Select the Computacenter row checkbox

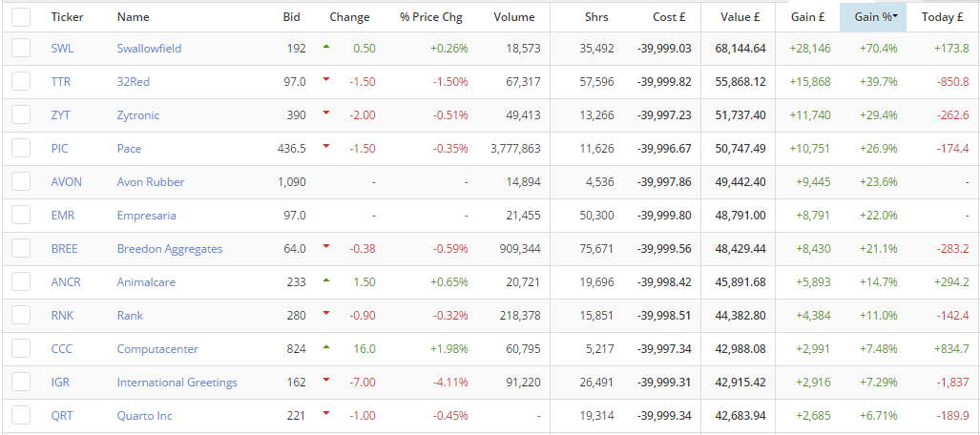[x=21, y=349]
